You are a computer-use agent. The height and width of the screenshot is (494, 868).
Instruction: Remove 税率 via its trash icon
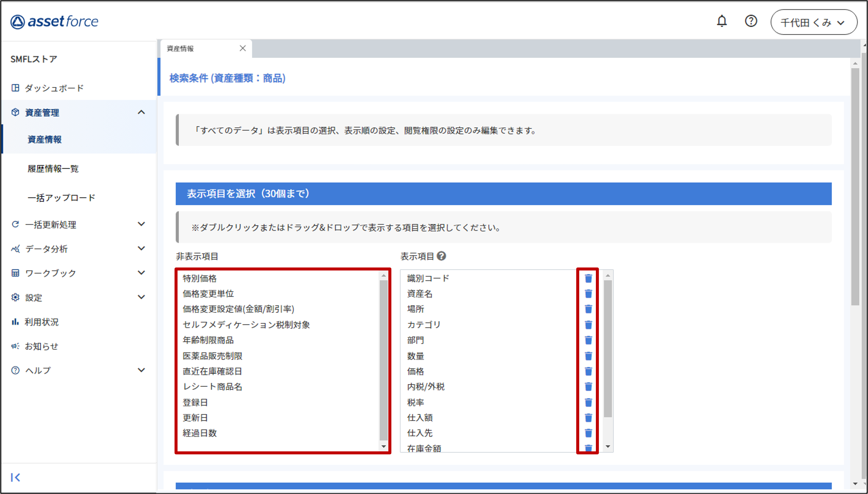(588, 402)
